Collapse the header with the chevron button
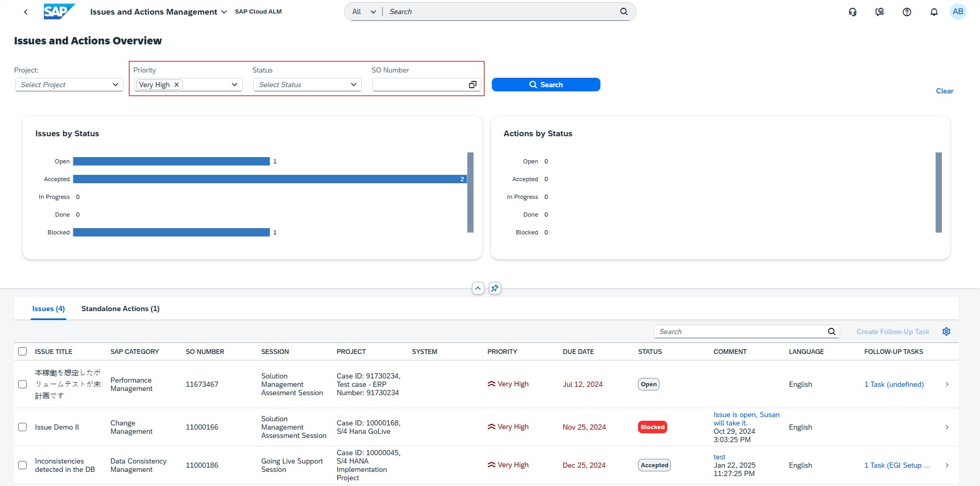The image size is (980, 486). coord(478,288)
